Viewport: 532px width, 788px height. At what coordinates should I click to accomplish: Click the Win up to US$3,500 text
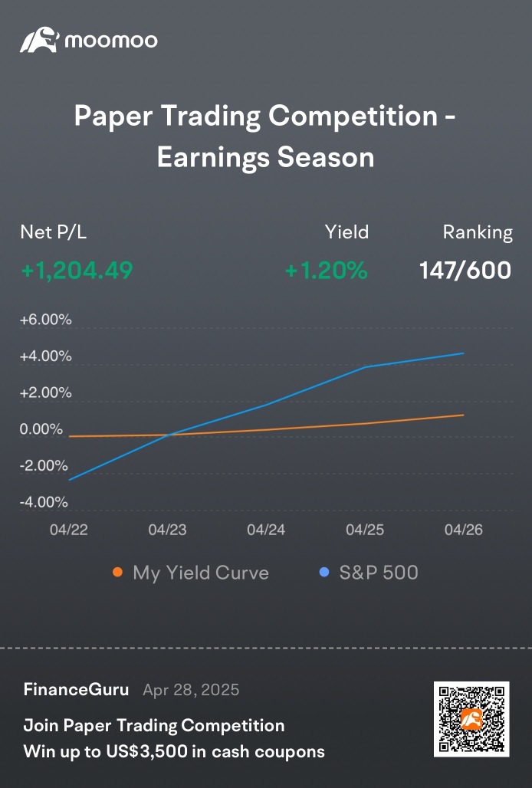point(174,751)
